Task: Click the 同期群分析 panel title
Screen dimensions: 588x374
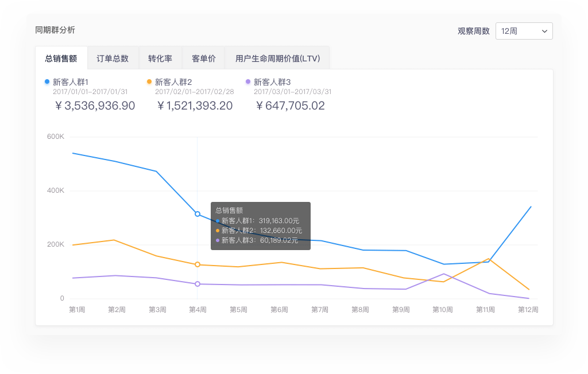Action: click(55, 30)
